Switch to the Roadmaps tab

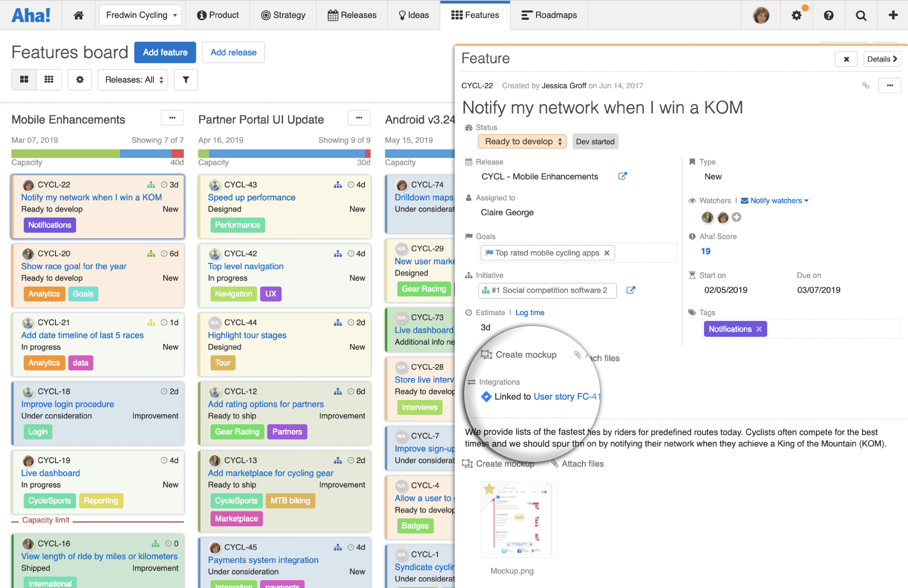[549, 15]
